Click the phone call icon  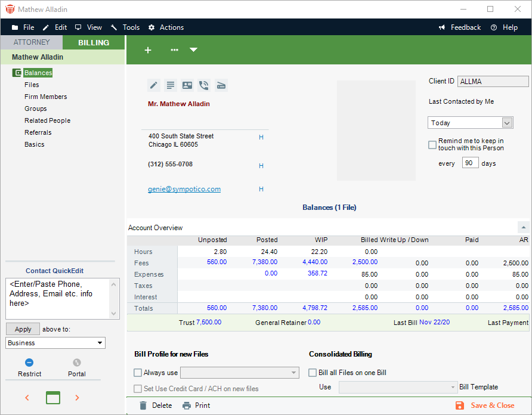[x=204, y=85]
